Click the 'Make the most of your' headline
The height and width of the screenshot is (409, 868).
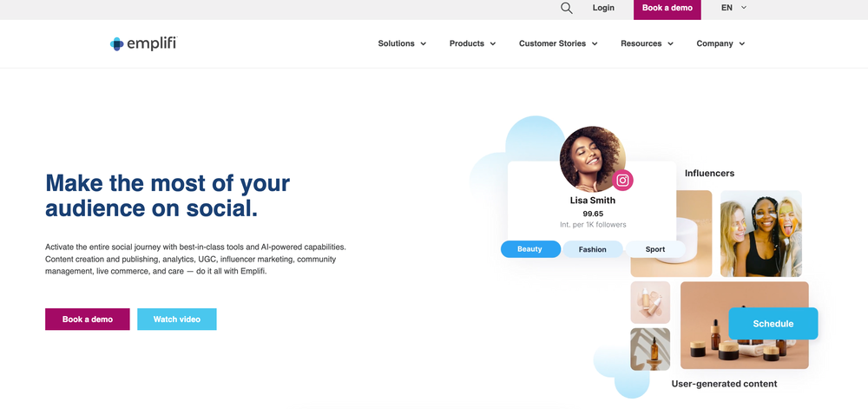pos(168,182)
